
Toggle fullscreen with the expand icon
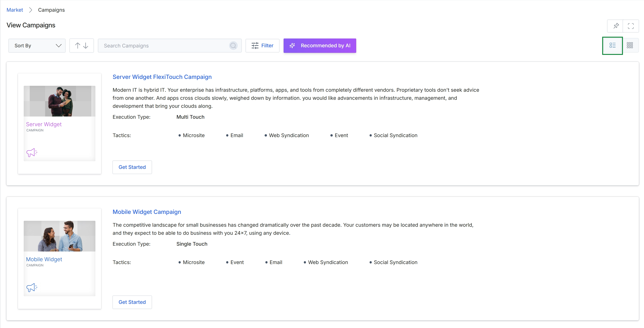pyautogui.click(x=630, y=26)
